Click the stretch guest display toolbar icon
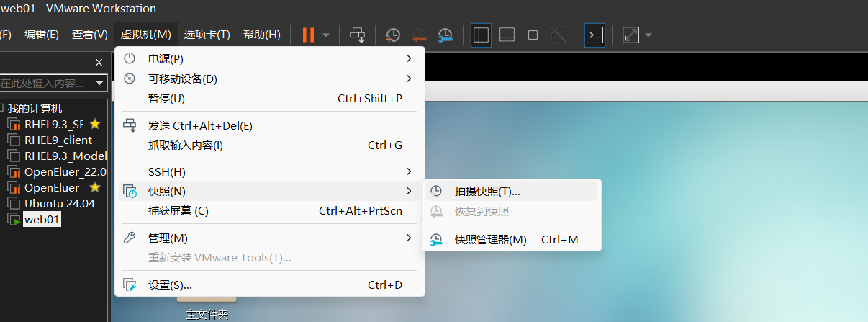Viewport: 868px width, 322px height. pos(630,35)
